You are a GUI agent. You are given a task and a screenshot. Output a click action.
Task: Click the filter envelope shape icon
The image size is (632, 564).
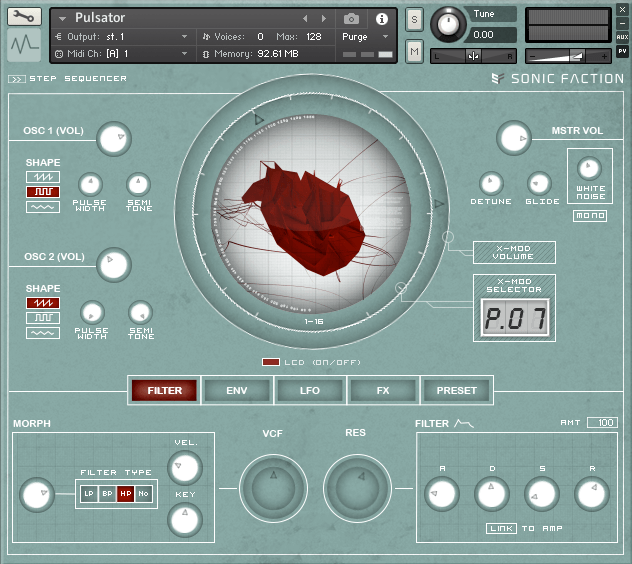pos(464,423)
